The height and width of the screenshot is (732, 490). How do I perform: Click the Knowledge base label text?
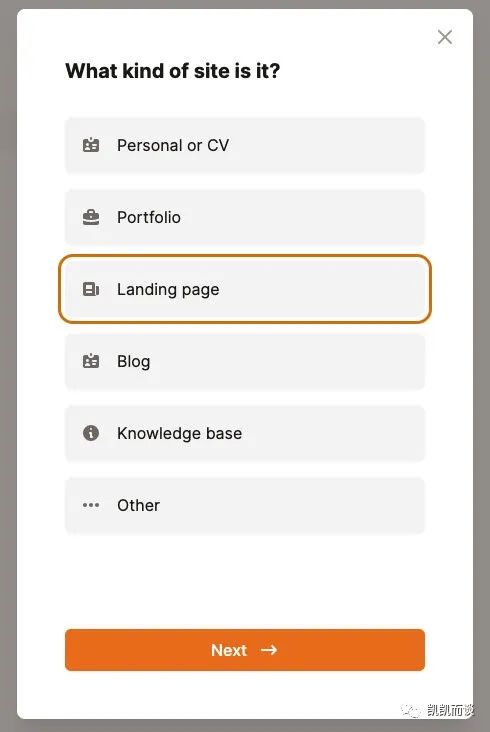tap(180, 434)
